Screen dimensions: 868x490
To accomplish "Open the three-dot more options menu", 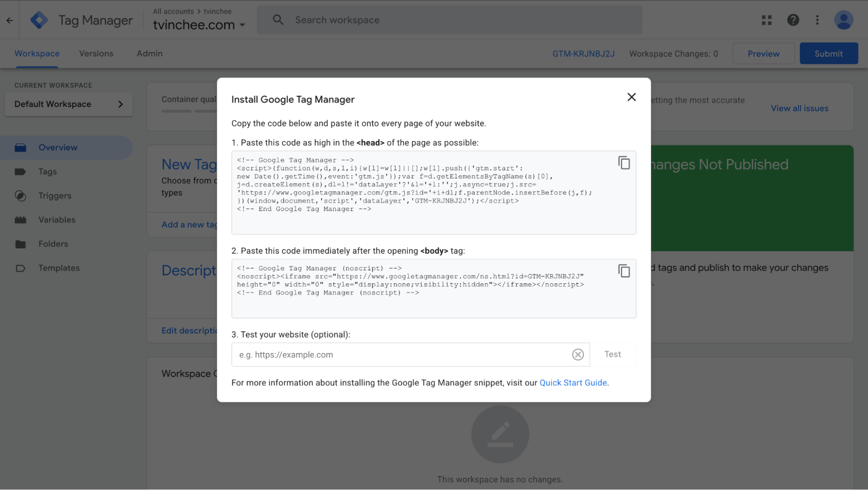I will (817, 20).
